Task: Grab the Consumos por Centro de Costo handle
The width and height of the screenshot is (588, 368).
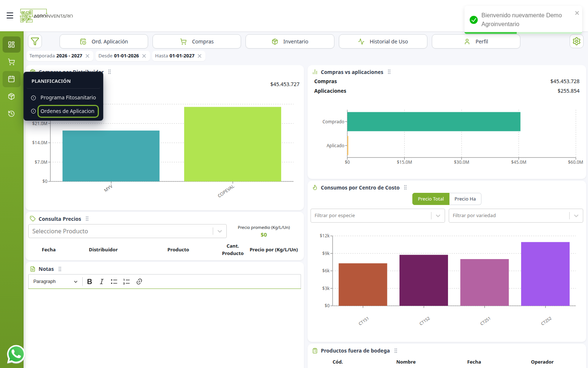Action: coord(405,188)
